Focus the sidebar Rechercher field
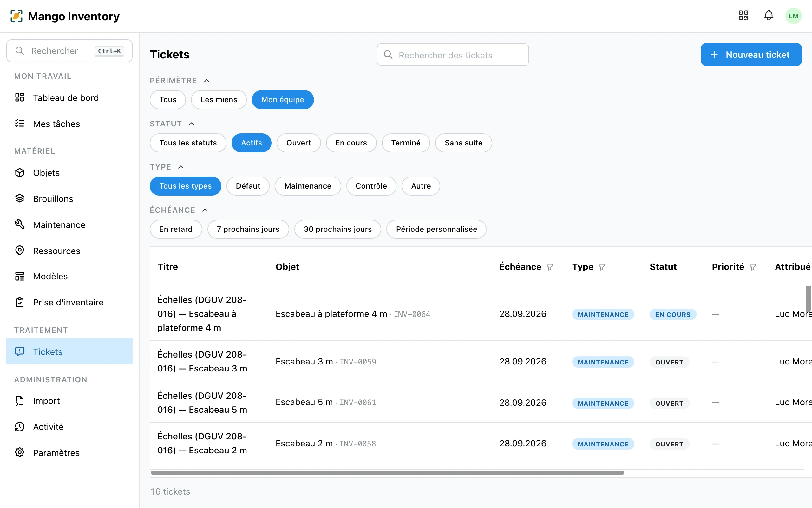 coord(69,51)
